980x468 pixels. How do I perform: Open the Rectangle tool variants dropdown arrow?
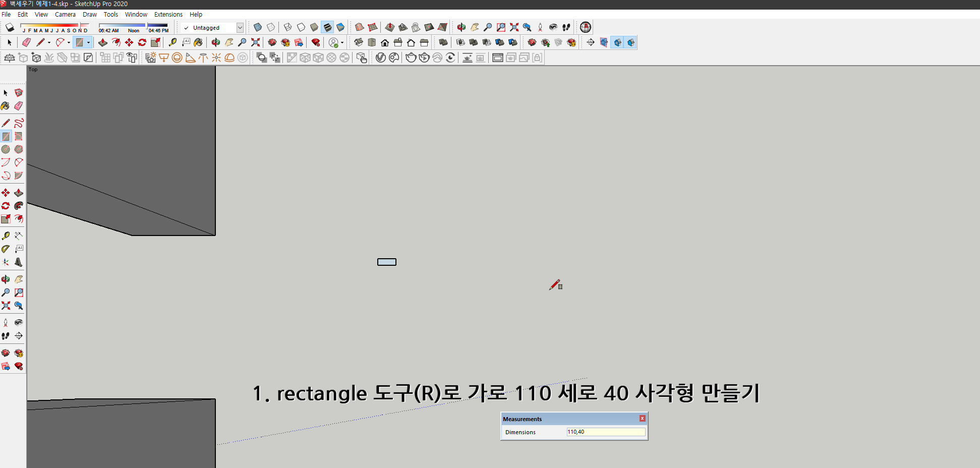coord(88,42)
